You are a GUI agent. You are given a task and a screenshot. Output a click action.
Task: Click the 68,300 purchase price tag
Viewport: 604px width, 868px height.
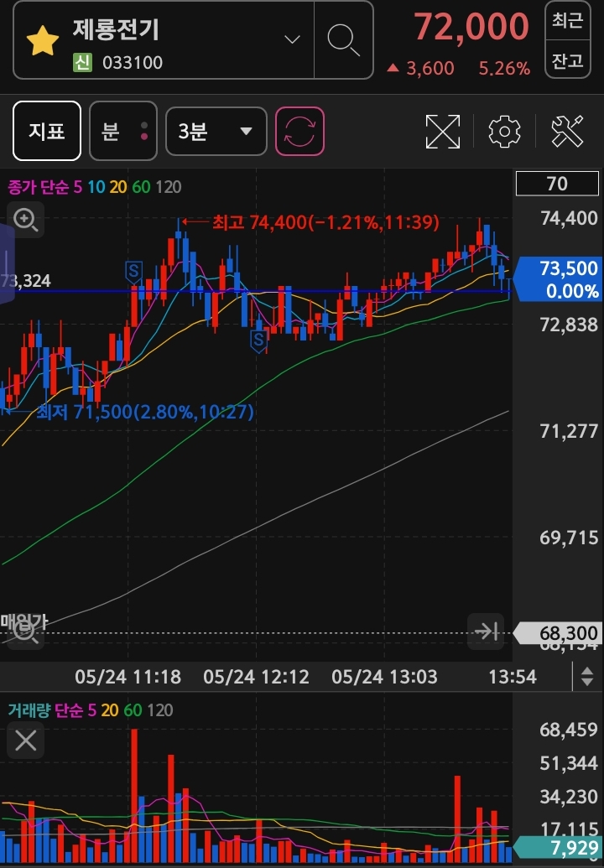pos(558,632)
